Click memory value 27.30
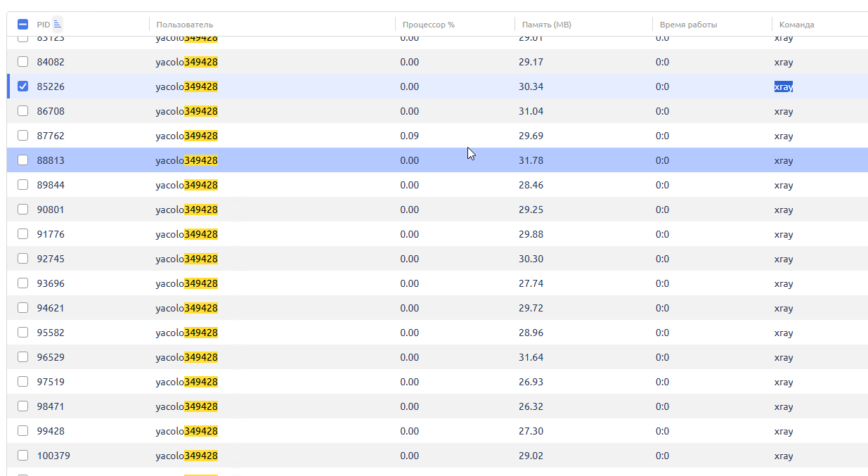868x476 pixels. point(531,431)
